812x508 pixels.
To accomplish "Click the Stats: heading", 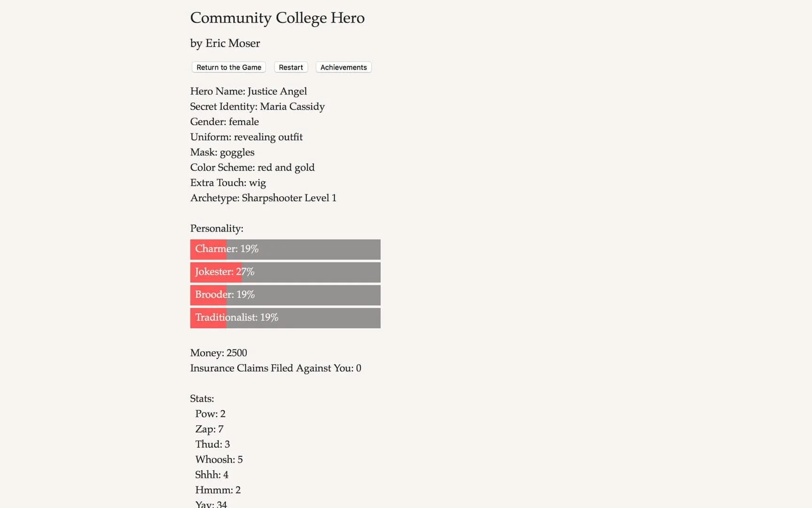I will coord(202,398).
